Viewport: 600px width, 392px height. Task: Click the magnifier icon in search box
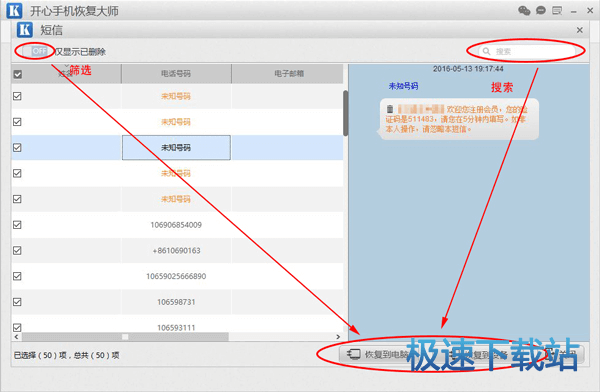486,51
